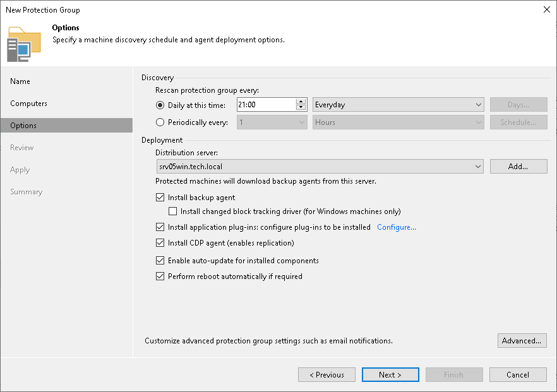Screen dimensions: 557x392
Task: Open Configure plug-ins link
Action: 396,227
